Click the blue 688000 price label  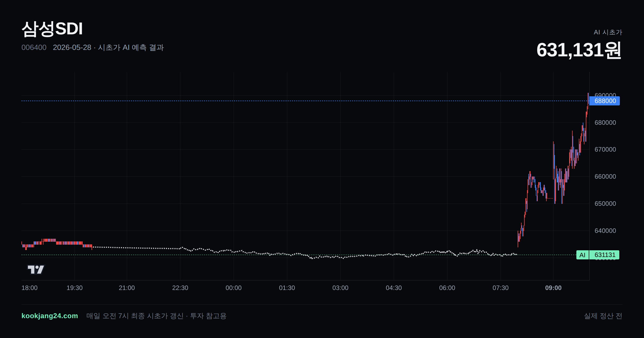click(x=605, y=101)
